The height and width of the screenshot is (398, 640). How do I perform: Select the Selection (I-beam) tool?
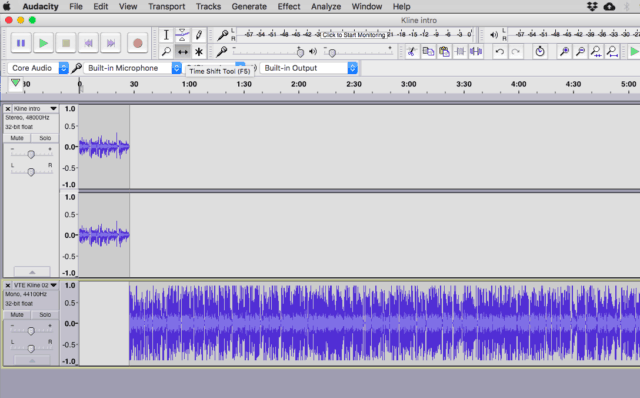166,36
